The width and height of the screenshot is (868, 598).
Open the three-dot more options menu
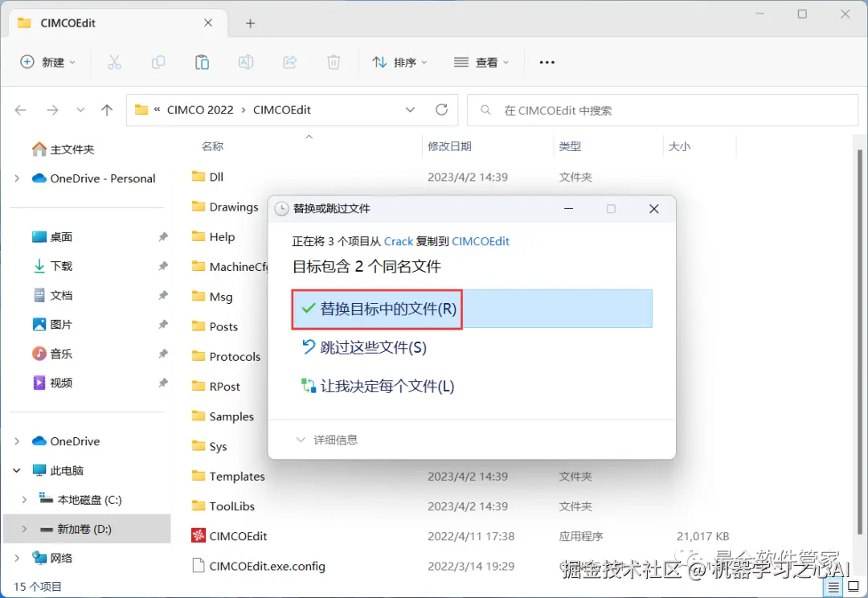[x=547, y=63]
